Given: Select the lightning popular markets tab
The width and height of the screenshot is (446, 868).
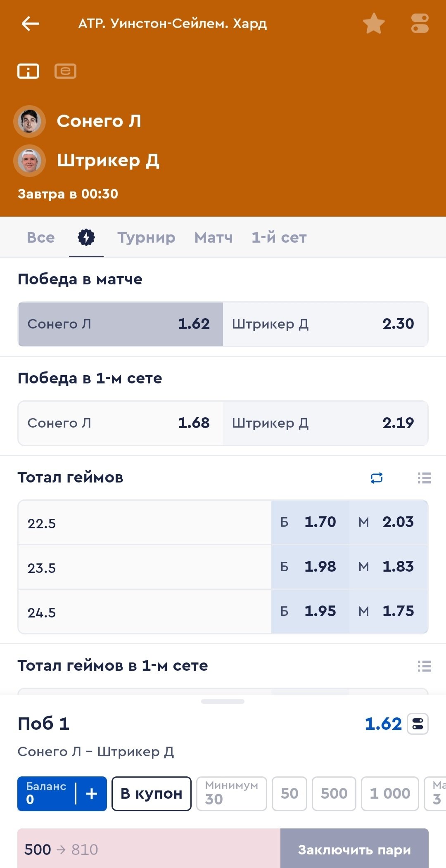Looking at the screenshot, I should [86, 237].
